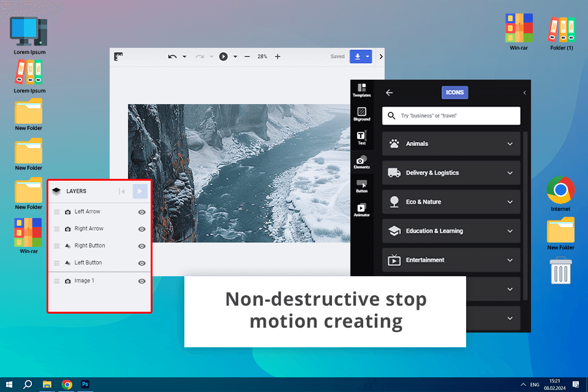Expand the Eco & Nature category

[x=451, y=202]
